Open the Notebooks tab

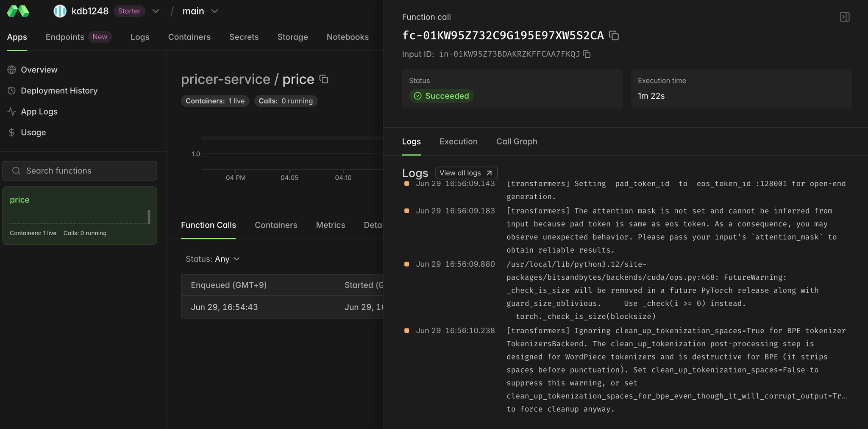click(348, 37)
